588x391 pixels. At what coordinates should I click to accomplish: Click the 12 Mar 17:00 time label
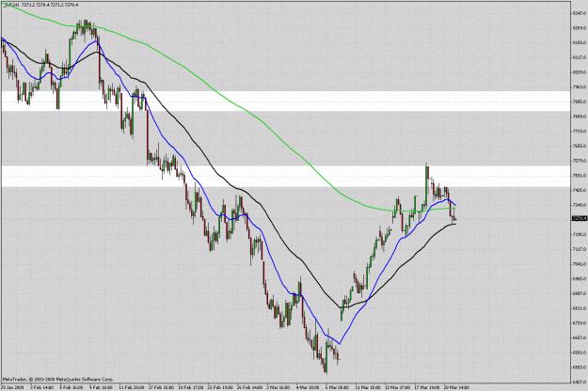click(398, 387)
